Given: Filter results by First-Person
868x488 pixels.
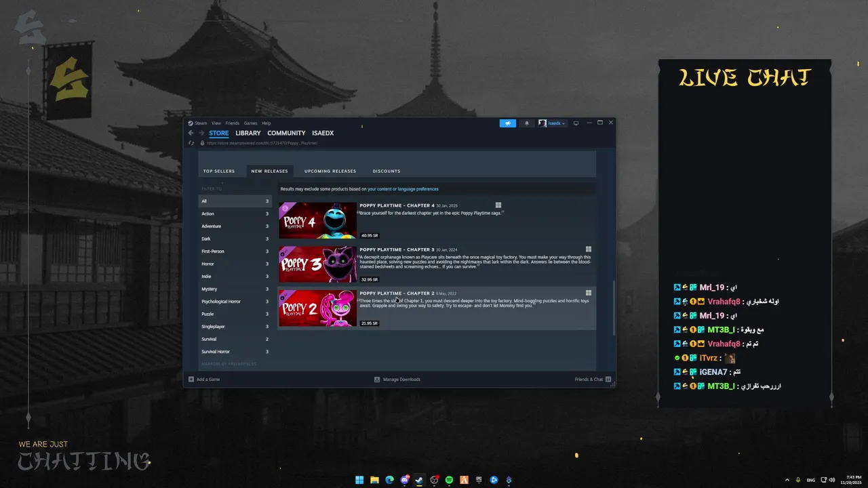Looking at the screenshot, I should pos(235,251).
